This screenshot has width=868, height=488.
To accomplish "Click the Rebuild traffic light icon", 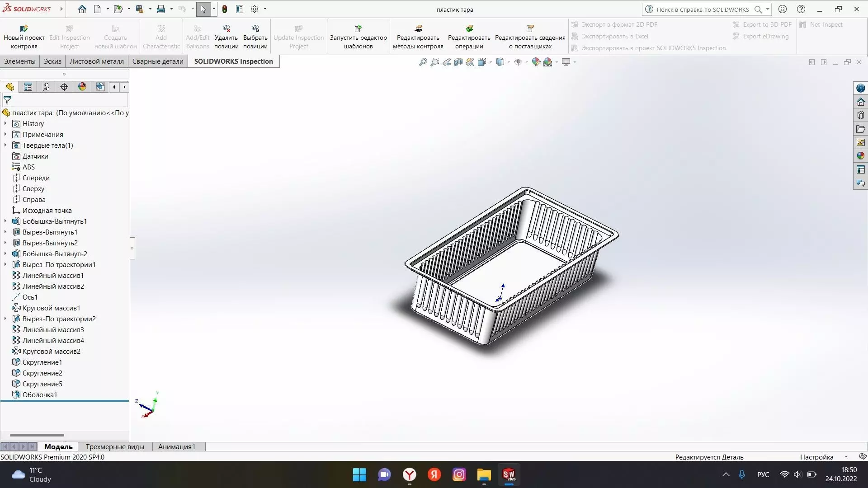I will click(x=225, y=9).
